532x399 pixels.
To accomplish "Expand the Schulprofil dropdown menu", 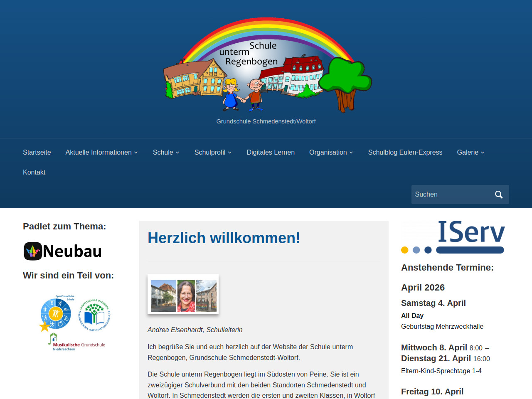I will [x=213, y=153].
